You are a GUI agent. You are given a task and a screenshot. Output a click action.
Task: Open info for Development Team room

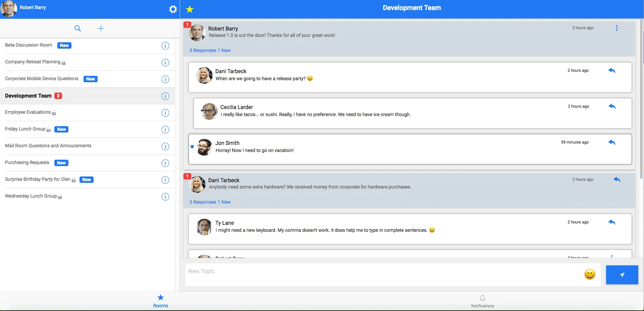click(165, 96)
